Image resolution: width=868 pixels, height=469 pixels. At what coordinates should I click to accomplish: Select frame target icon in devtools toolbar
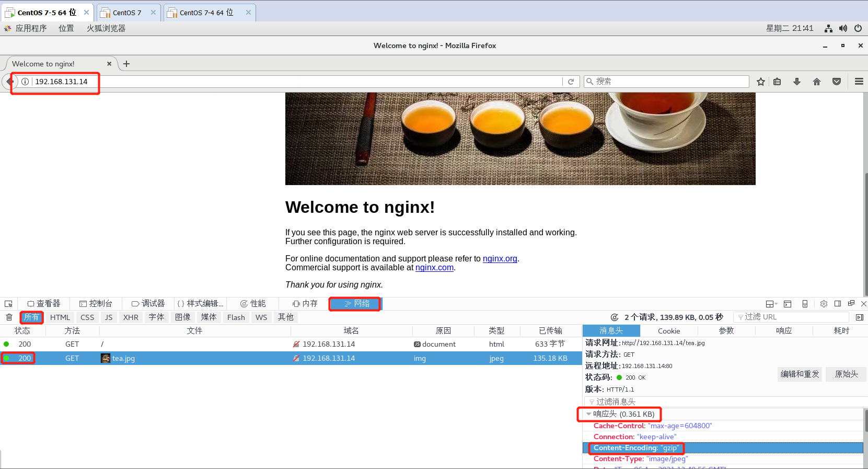coord(771,304)
